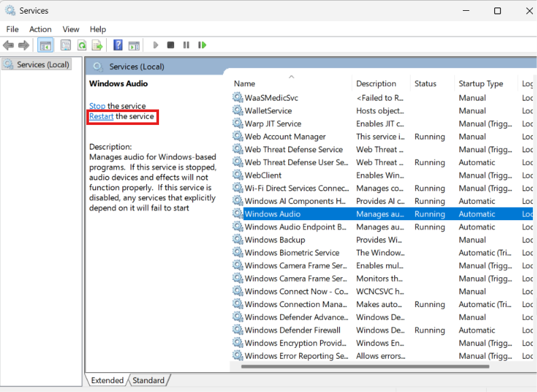This screenshot has height=392, width=537.
Task: Click the Stop Service square icon
Action: [x=171, y=46]
